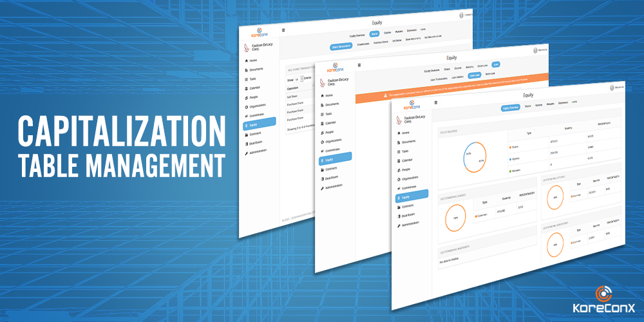Viewport: 644px width, 322px height.
Task: Select the Shares tab in the back window
Action: [374, 33]
